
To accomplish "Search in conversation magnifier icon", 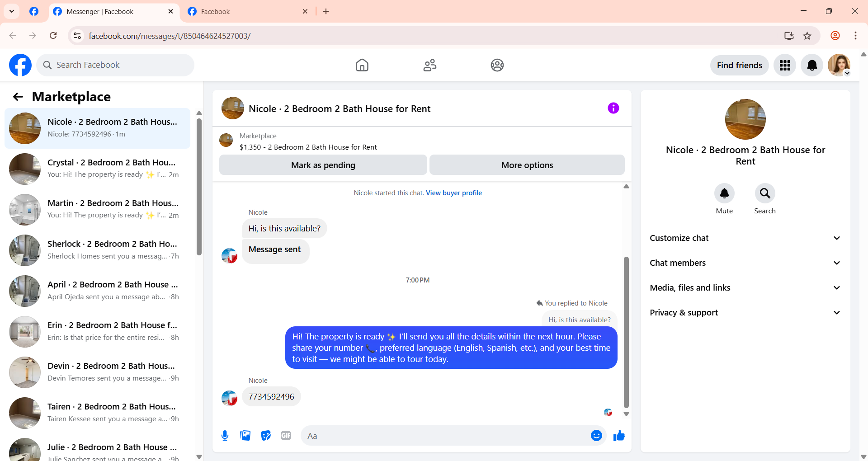I will [x=765, y=193].
